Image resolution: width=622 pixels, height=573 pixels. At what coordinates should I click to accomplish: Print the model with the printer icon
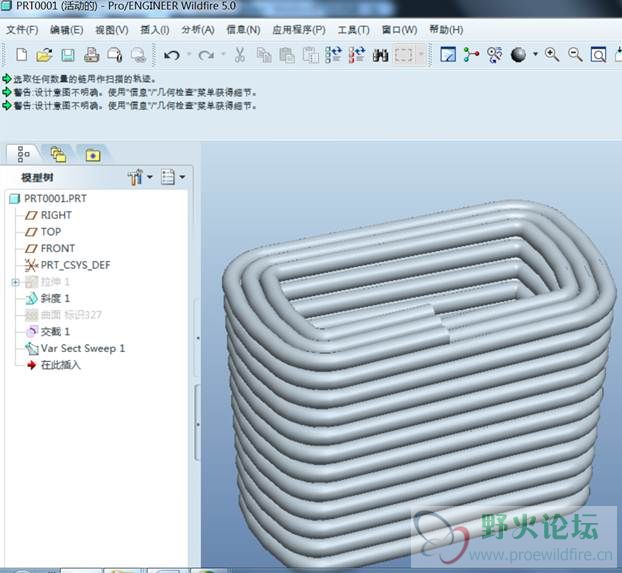[92, 55]
